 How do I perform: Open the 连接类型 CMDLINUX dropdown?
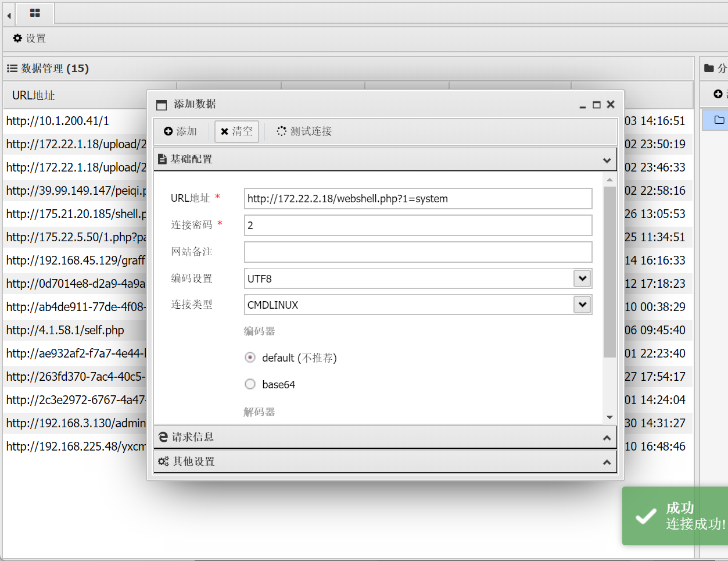pos(582,305)
